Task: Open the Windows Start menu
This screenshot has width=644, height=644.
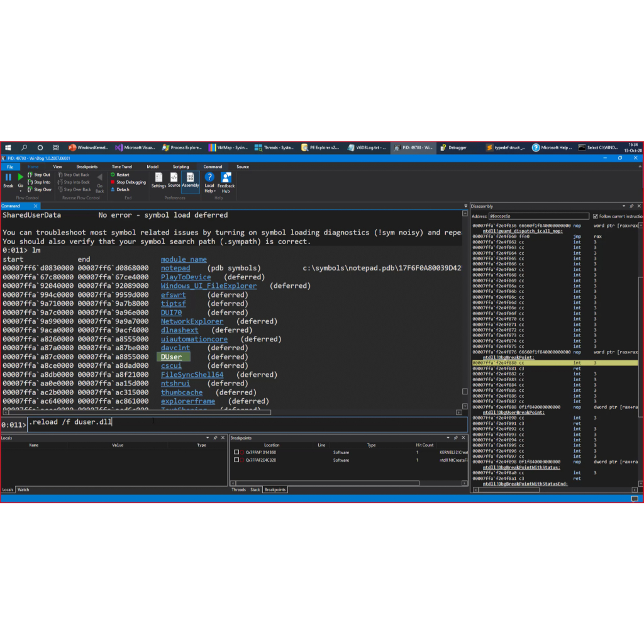Action: click(8, 147)
